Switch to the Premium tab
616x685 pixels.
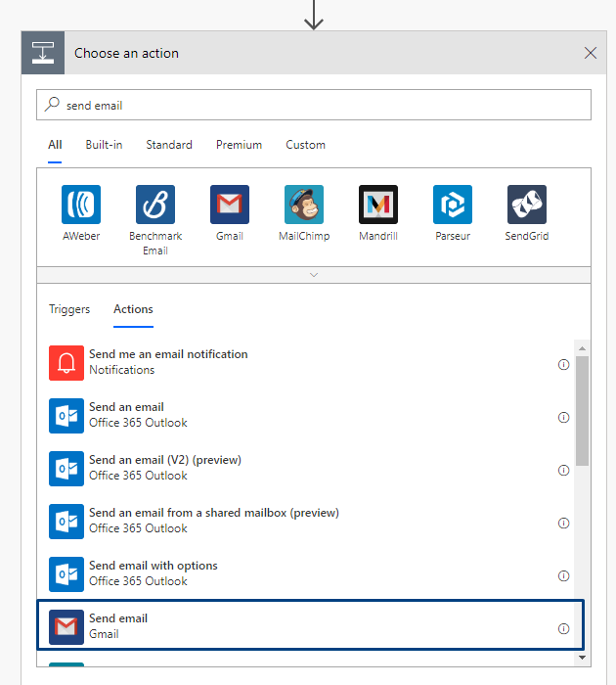(239, 145)
